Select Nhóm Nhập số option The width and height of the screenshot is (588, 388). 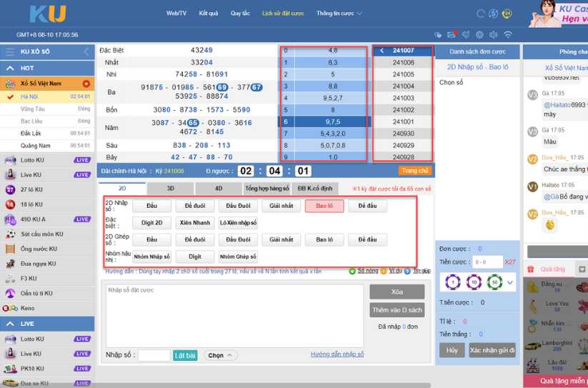(152, 257)
